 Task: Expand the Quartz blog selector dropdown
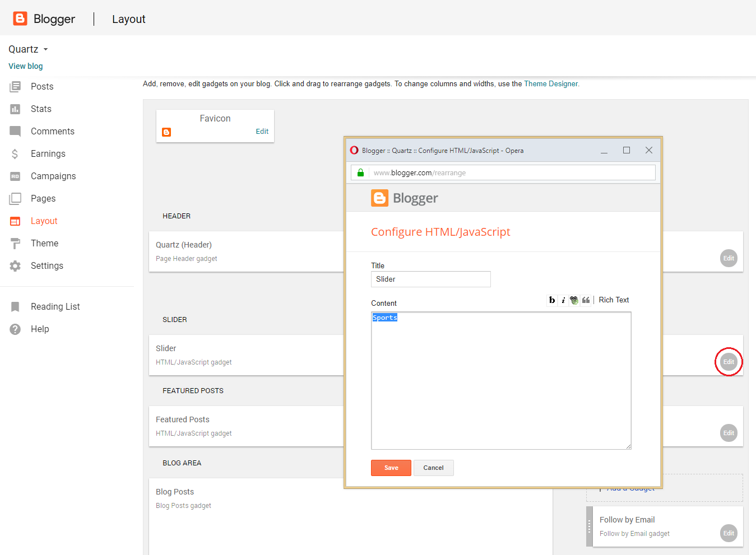[28, 49]
